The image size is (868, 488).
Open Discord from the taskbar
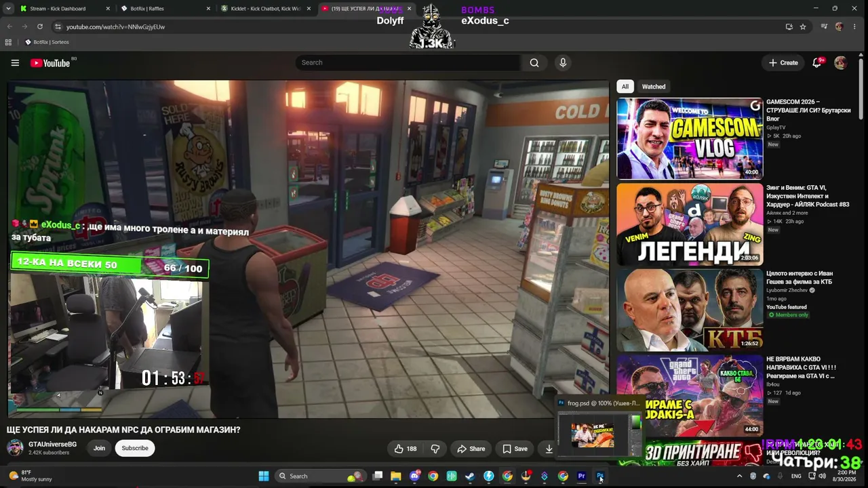tap(415, 476)
